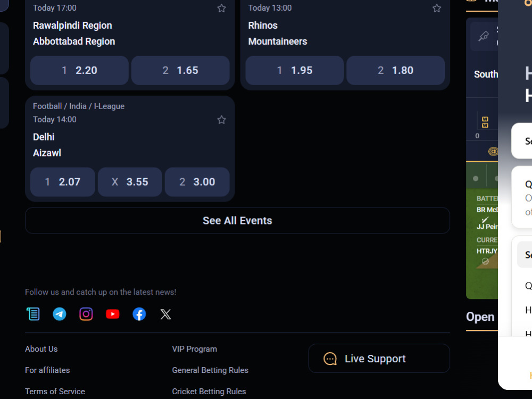
Task: Favorite the Delhi vs Aizawl star
Action: tap(221, 120)
